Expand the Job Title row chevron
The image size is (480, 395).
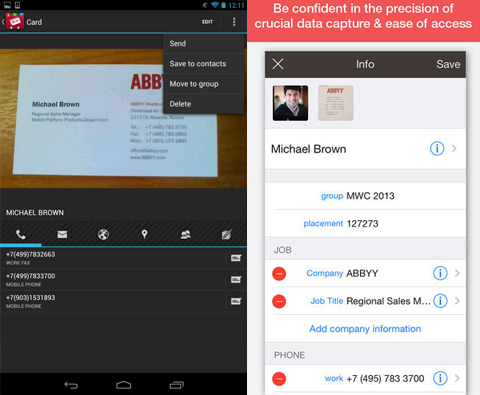click(x=457, y=301)
